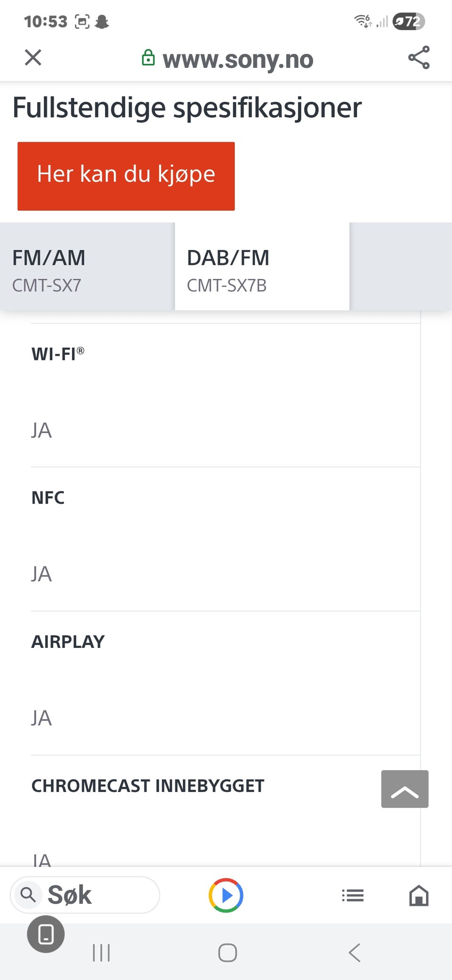Open the list menu icon
The image size is (452, 980).
click(353, 895)
